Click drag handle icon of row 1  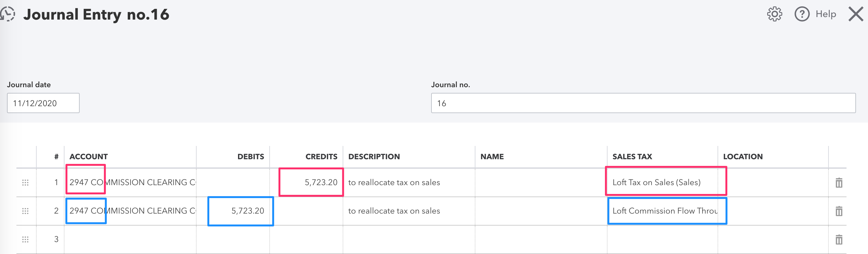[x=25, y=183]
